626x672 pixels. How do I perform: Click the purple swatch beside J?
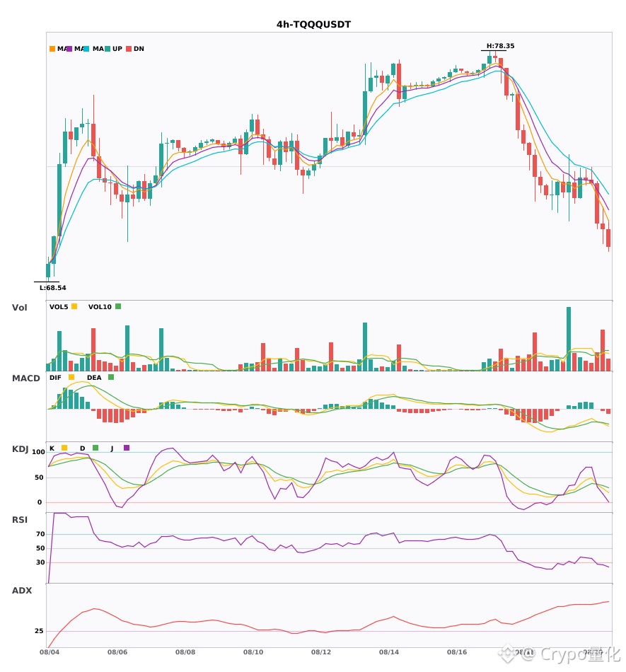127,448
